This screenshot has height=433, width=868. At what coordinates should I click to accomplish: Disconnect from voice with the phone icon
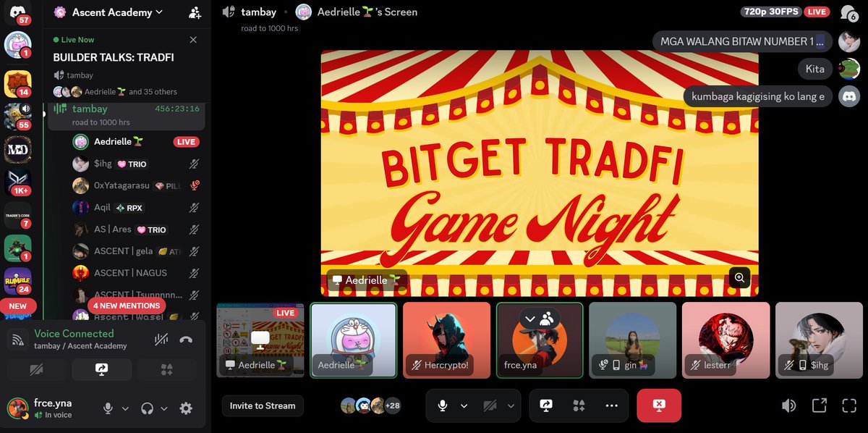click(x=186, y=340)
